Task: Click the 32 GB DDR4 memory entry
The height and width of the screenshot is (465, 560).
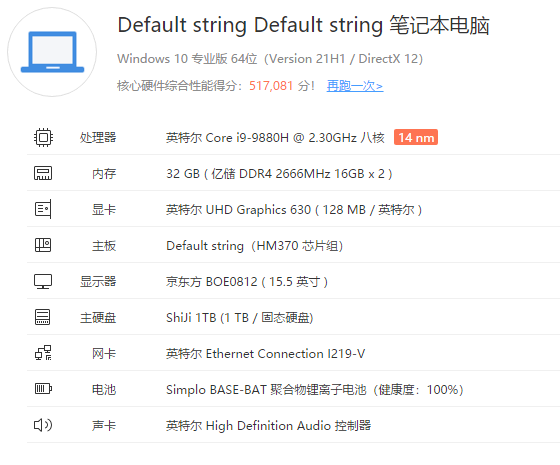Action: pyautogui.click(x=279, y=174)
